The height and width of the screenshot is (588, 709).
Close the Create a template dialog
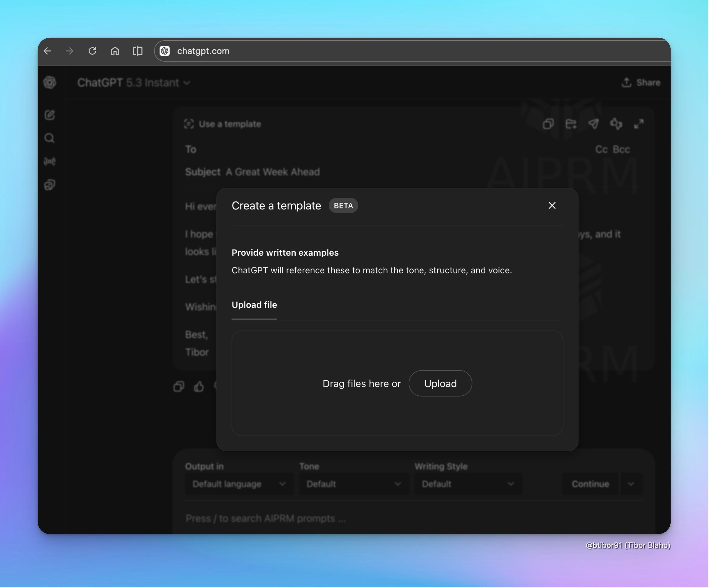click(x=552, y=205)
